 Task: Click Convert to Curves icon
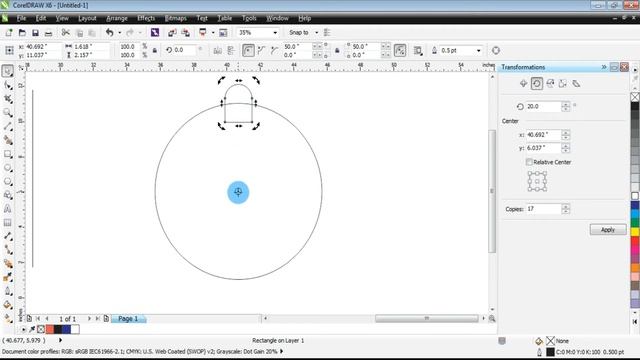point(496,51)
